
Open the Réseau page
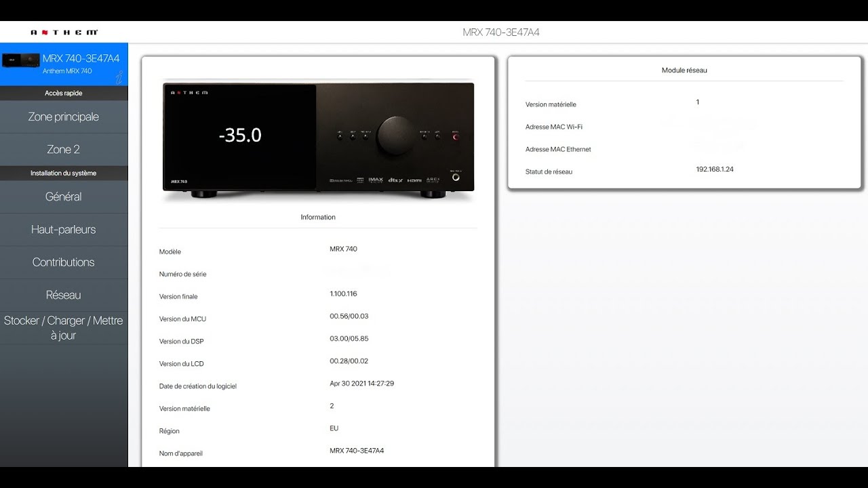coord(64,295)
